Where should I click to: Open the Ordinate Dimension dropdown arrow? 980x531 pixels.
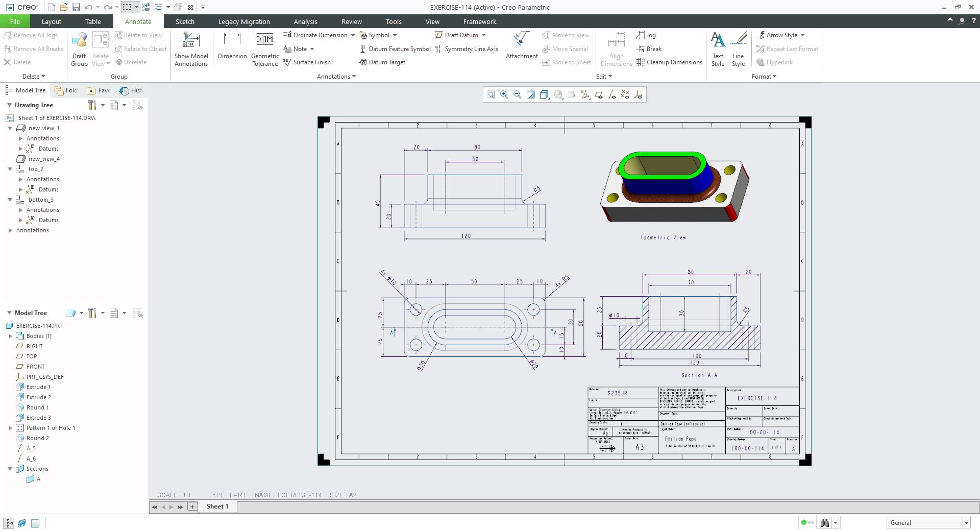(353, 35)
